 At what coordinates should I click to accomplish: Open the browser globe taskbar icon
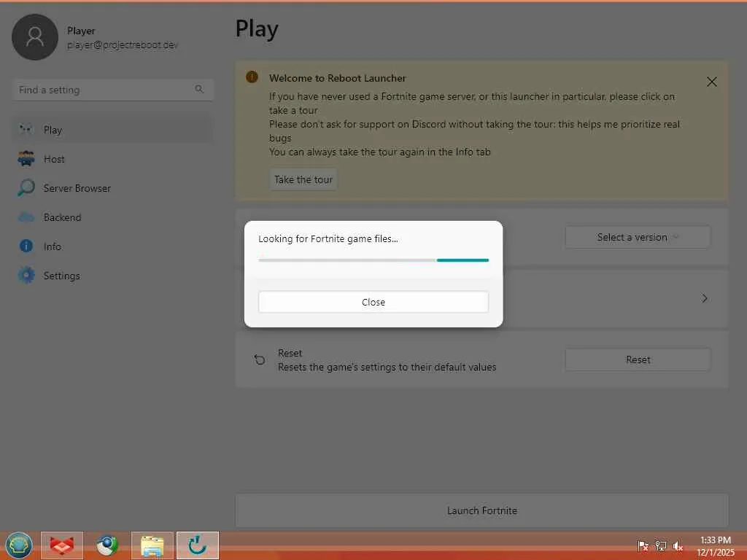(107, 545)
